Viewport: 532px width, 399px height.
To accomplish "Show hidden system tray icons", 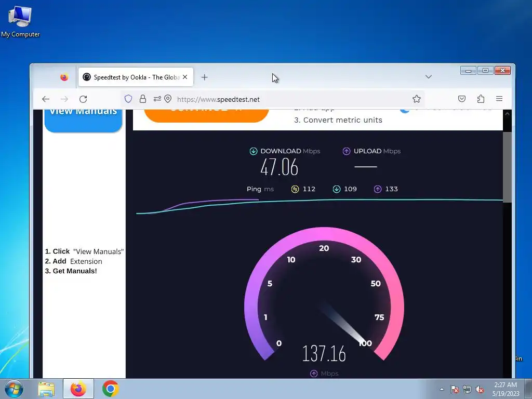I will [442, 389].
